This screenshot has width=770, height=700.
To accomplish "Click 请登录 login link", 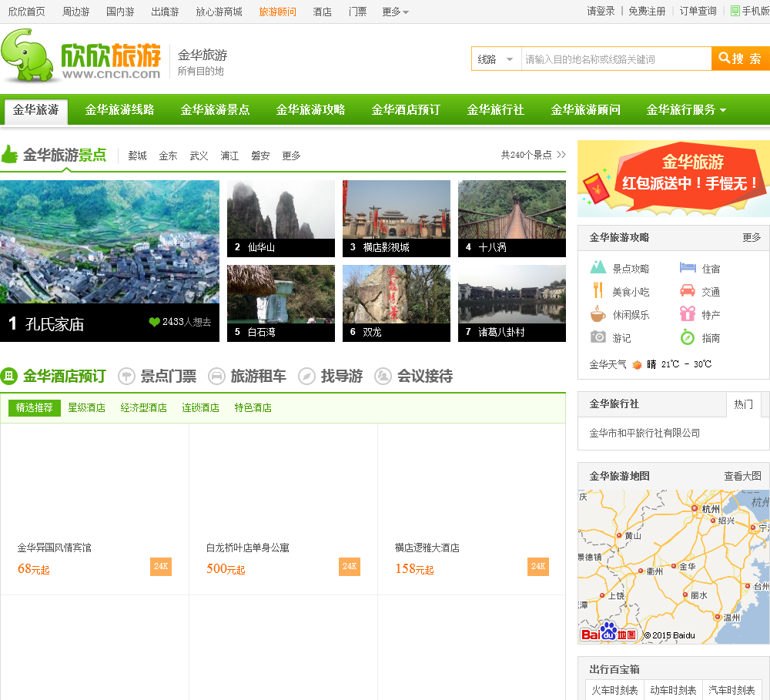I will pos(601,11).
